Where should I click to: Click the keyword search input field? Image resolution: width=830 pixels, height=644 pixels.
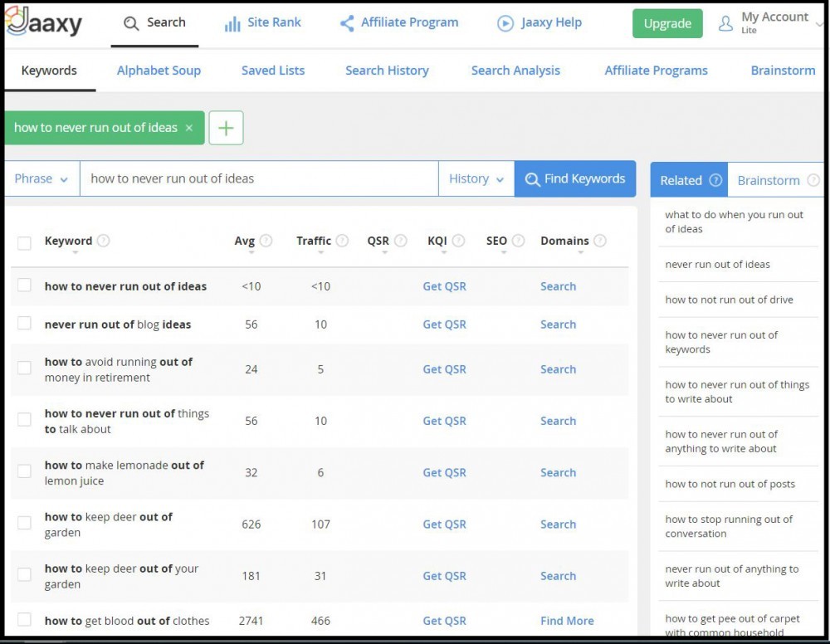coord(259,179)
